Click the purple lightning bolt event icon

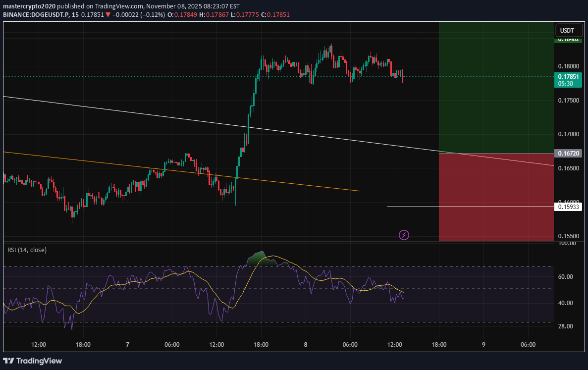click(404, 235)
